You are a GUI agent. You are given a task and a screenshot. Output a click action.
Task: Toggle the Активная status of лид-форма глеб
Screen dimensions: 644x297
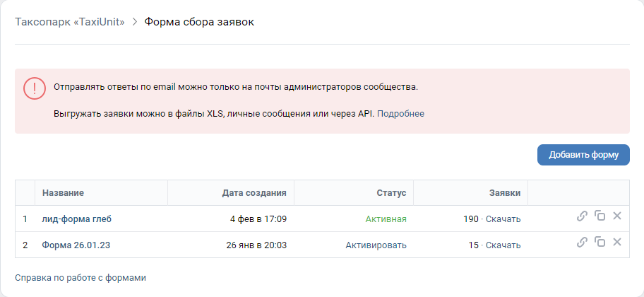coord(386,219)
